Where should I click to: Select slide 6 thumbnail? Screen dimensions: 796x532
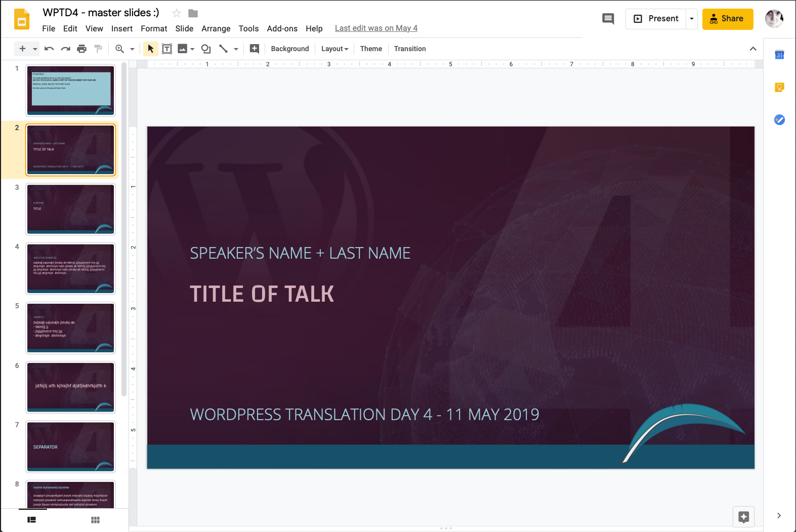coord(71,387)
